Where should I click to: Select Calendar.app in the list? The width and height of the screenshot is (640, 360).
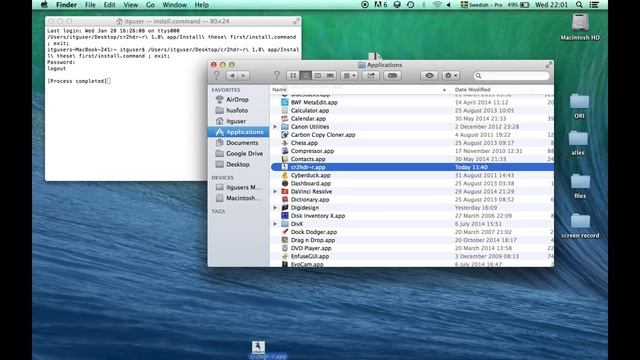click(x=412, y=119)
